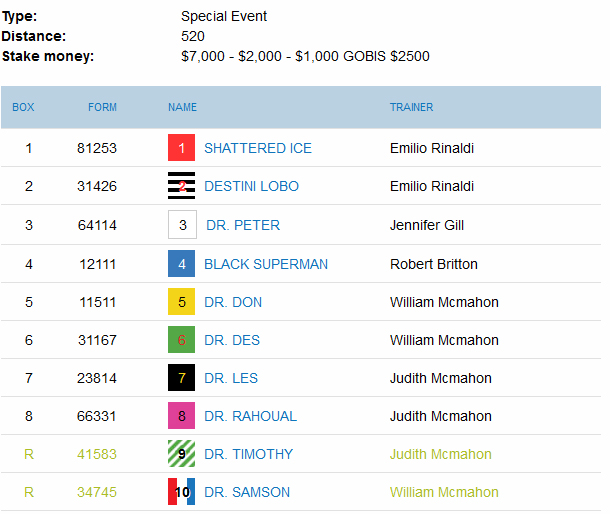Open the DR. RAHOUAL profile link
Screen dimensions: 610x514
click(251, 416)
